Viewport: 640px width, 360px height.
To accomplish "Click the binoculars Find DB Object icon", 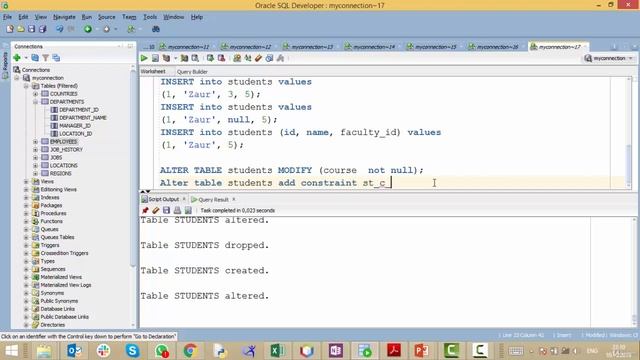I will (156, 29).
